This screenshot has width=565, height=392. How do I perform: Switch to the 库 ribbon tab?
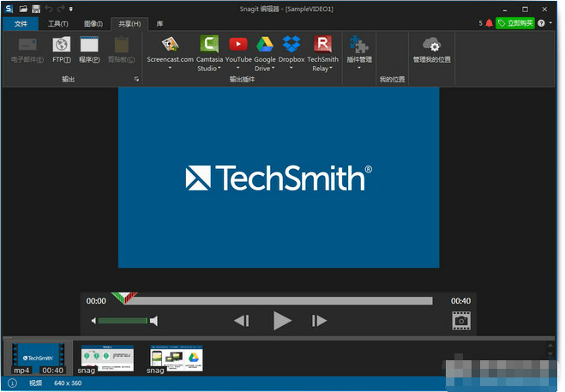159,24
